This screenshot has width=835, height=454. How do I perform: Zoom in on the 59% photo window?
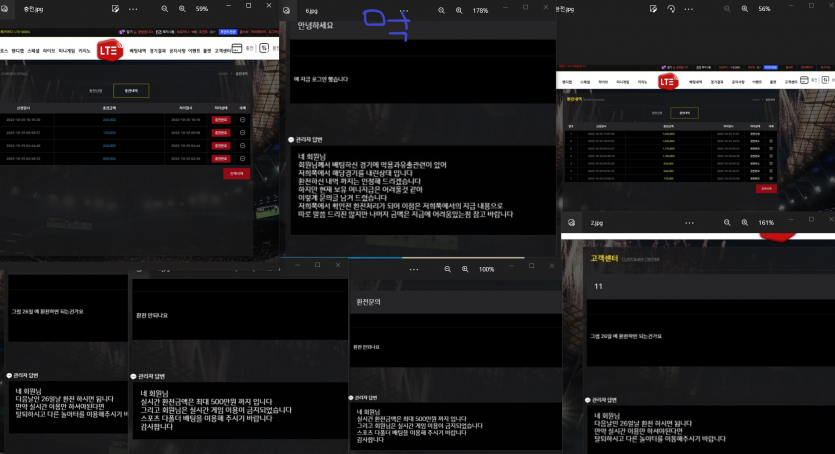point(181,8)
